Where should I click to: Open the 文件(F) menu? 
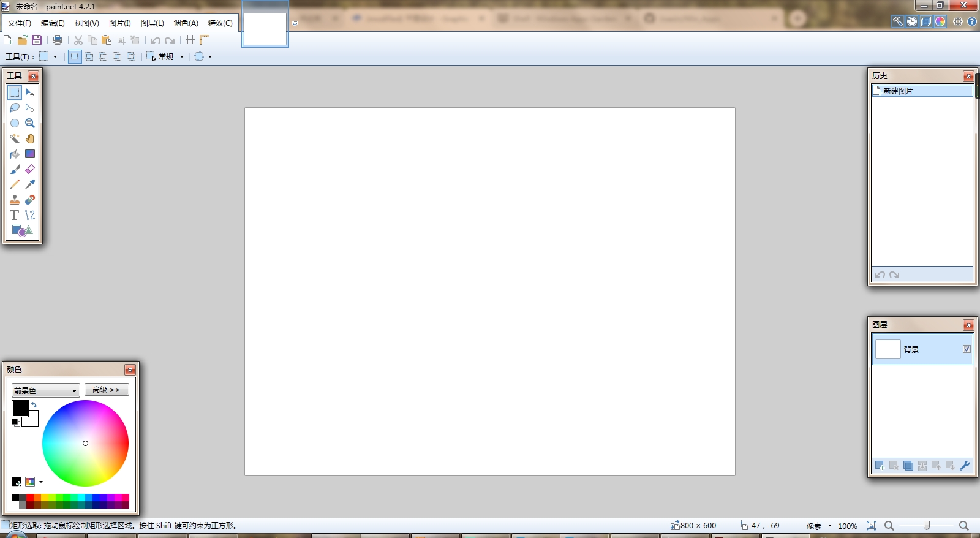coord(20,23)
